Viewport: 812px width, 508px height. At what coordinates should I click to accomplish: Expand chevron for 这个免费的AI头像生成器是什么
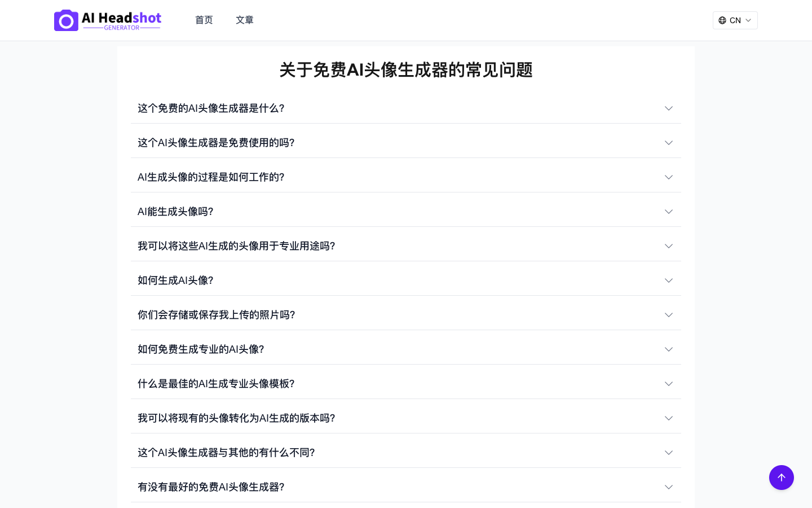tap(668, 108)
